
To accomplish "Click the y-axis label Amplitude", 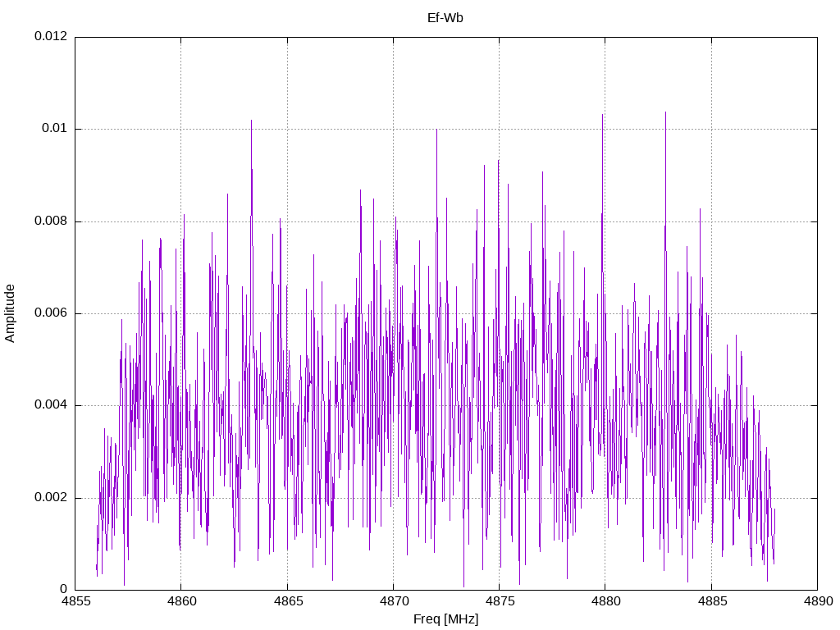I will [10, 313].
